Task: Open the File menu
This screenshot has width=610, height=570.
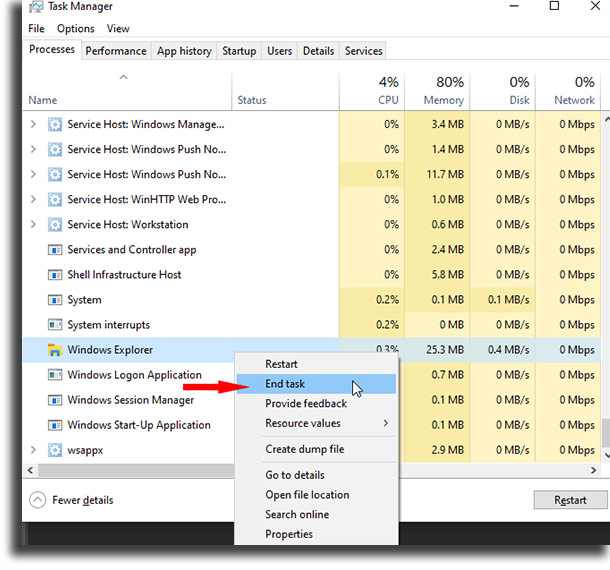Action: pos(37,29)
